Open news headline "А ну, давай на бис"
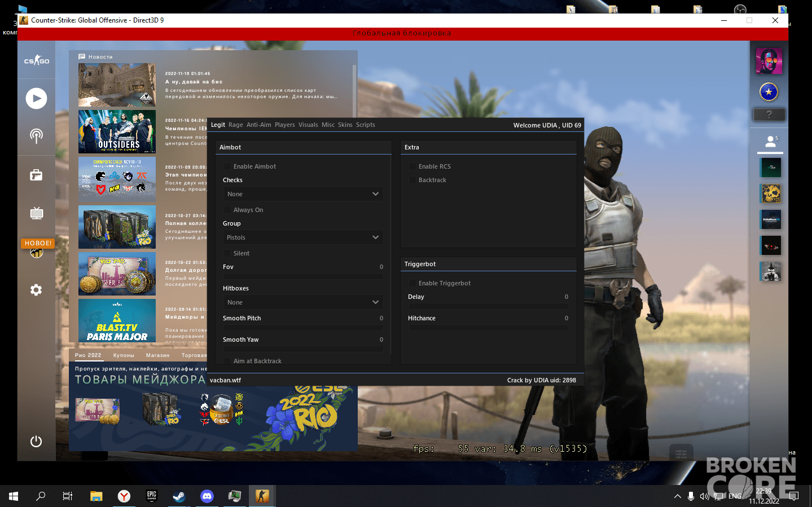The height and width of the screenshot is (507, 812). pyautogui.click(x=194, y=82)
